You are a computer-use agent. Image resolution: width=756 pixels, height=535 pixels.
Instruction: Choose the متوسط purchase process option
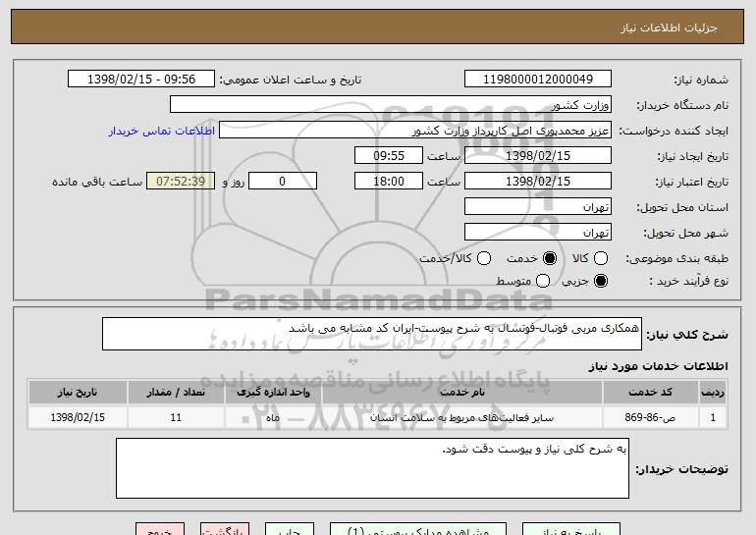[x=543, y=281]
